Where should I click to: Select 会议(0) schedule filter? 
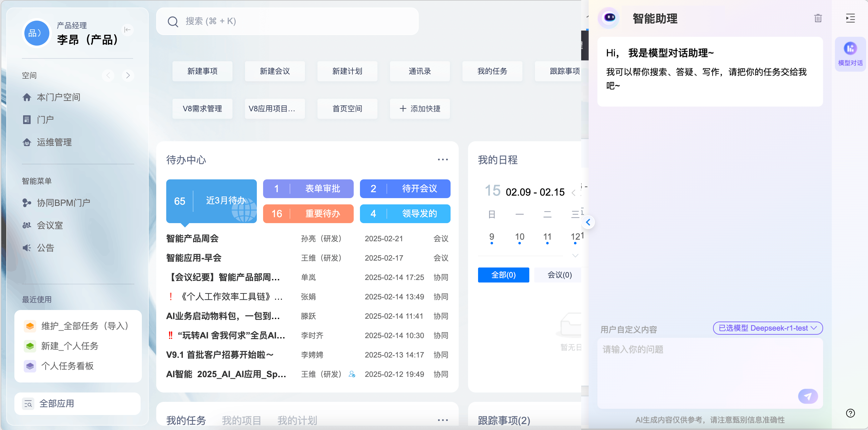(x=559, y=275)
